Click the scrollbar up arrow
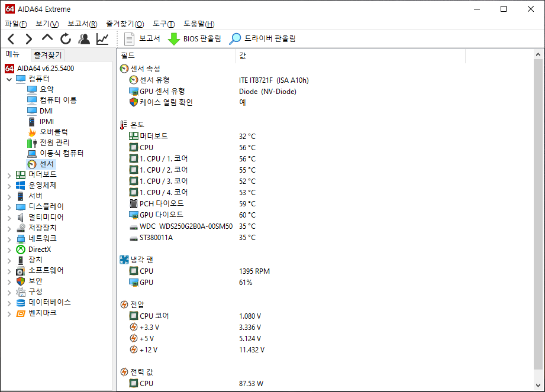Image resolution: width=545 pixels, height=392 pixels. (538, 54)
